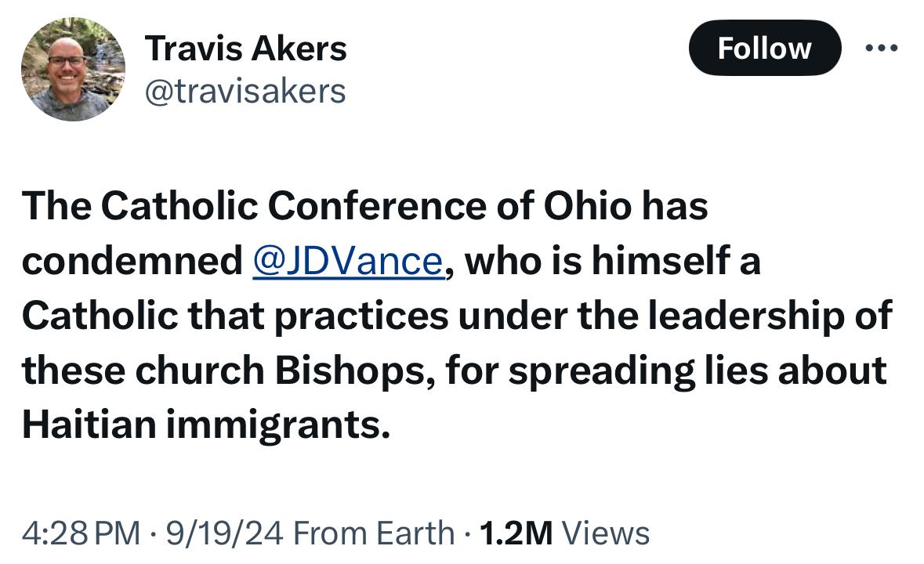
Task: Click the word Catholic starting the third line
Action: click(x=100, y=316)
